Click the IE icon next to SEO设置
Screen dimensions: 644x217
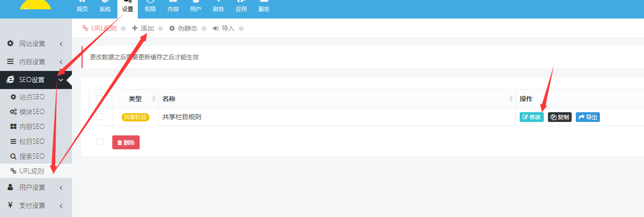point(10,80)
